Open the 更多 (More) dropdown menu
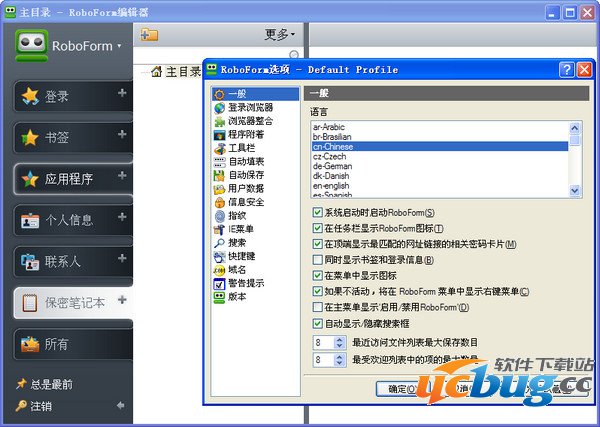The width and height of the screenshot is (600, 427). pos(280,34)
